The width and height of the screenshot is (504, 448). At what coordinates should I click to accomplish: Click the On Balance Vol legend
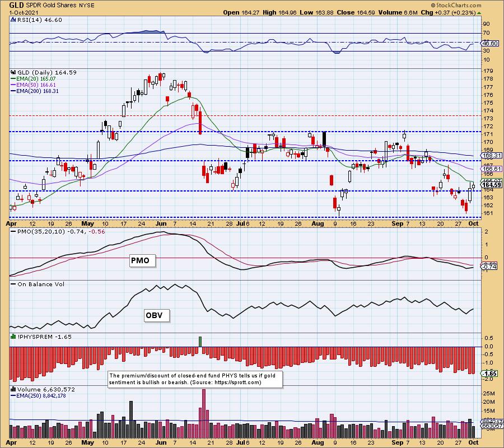coord(40,284)
